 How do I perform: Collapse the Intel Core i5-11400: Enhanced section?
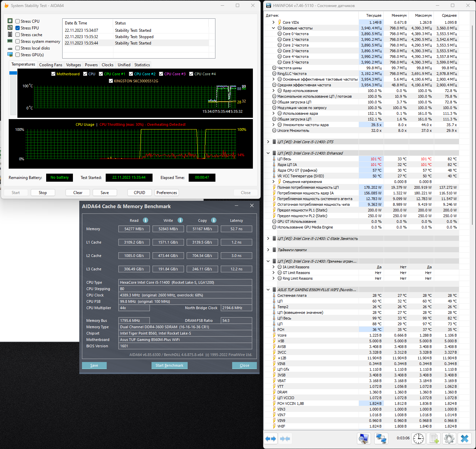tap(268, 153)
